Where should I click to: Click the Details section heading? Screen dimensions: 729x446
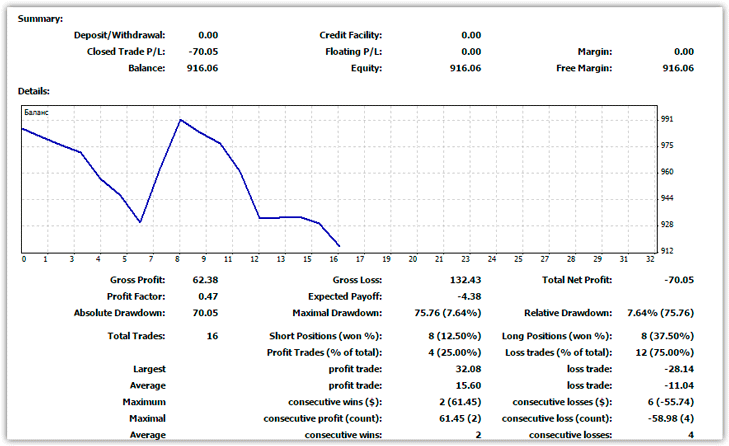[34, 91]
